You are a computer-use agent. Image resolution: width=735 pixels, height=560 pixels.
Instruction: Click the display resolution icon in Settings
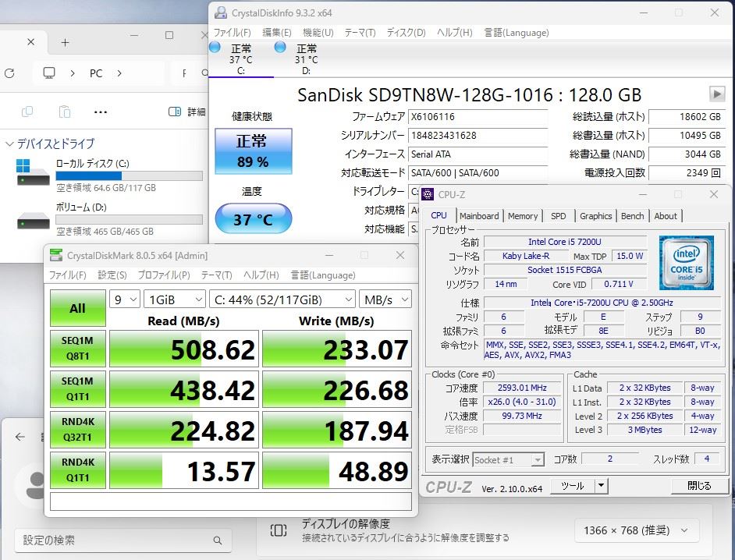click(279, 530)
